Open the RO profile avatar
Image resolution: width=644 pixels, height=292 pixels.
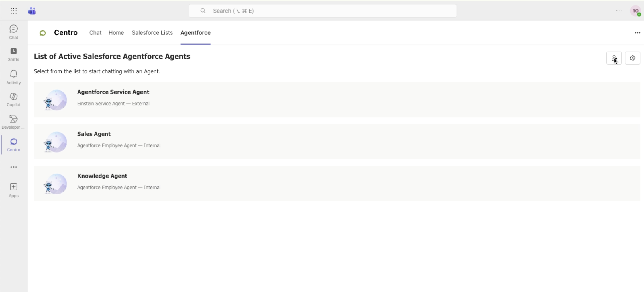pos(635,11)
